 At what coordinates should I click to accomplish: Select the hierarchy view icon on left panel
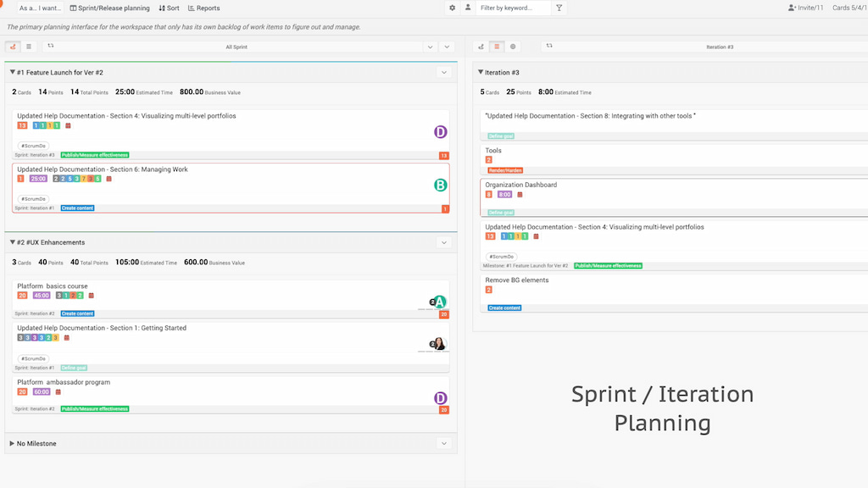point(13,47)
